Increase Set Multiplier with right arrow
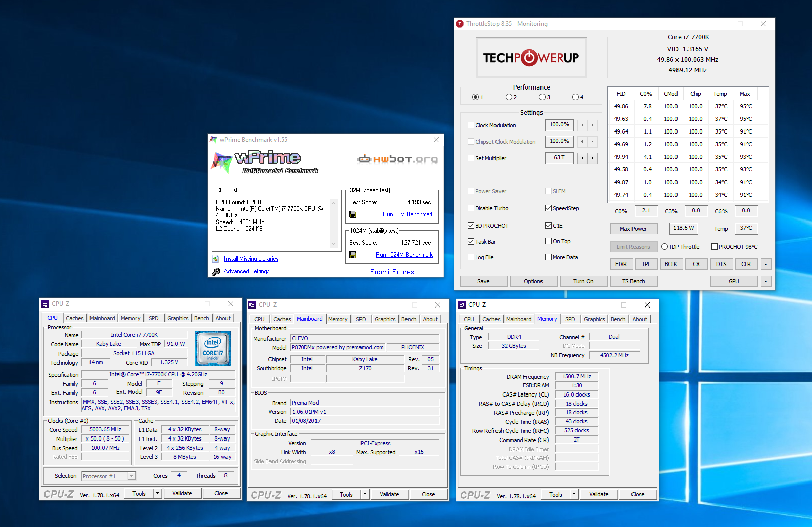The image size is (812, 527). [592, 158]
